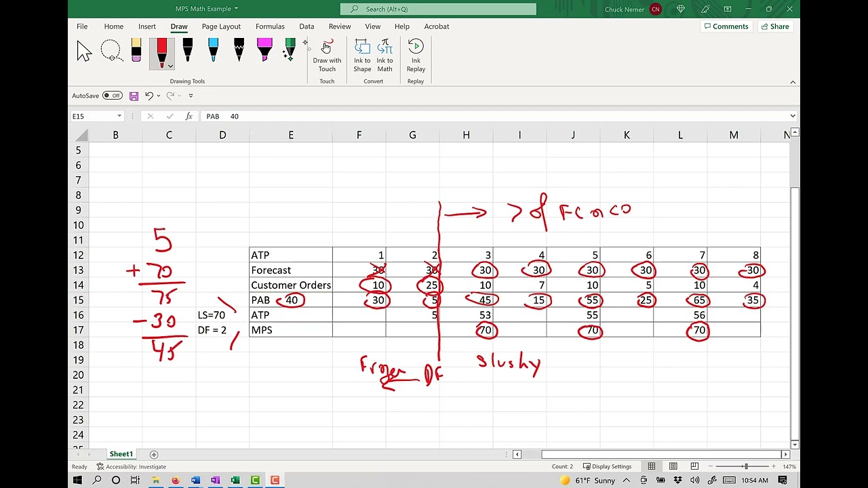Select the blue pen
Screen dimensions: 868x488
213,52
